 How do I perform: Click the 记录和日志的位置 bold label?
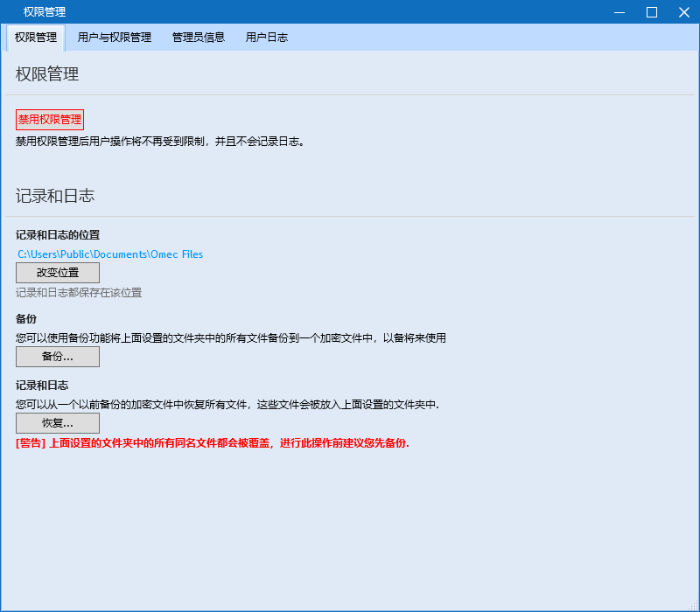coord(60,234)
